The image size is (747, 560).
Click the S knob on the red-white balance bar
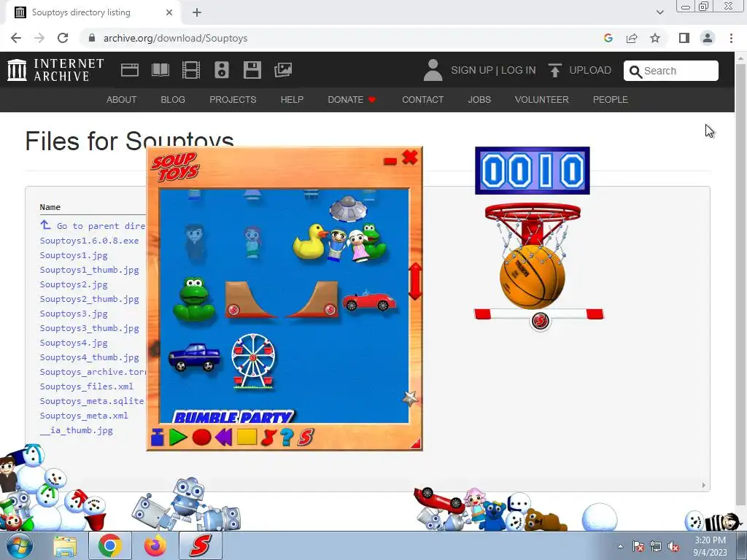541,321
